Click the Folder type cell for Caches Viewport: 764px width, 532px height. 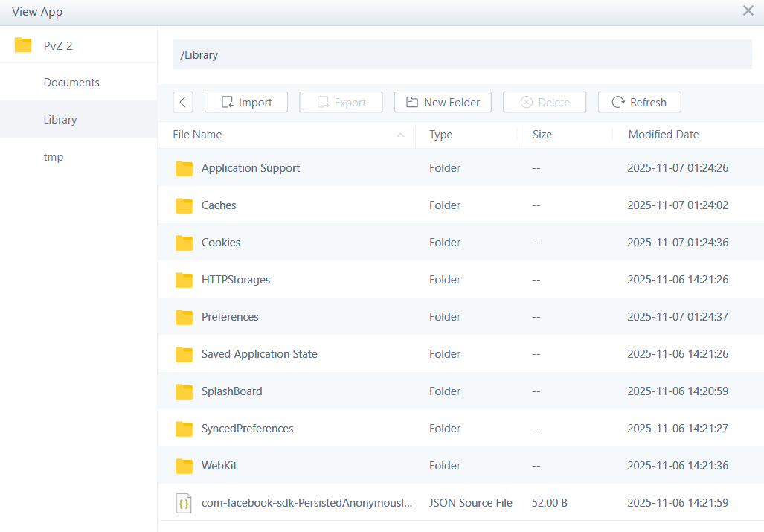click(445, 205)
